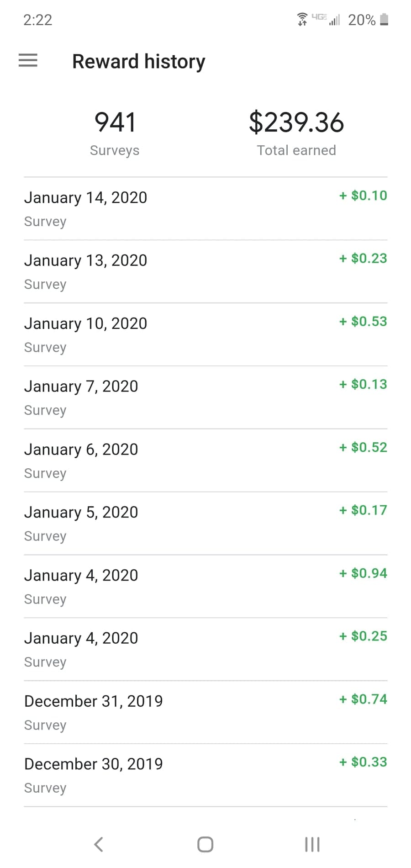Select the January 14, 2020 survey entry
Image resolution: width=411 pixels, height=868 pixels.
205,209
